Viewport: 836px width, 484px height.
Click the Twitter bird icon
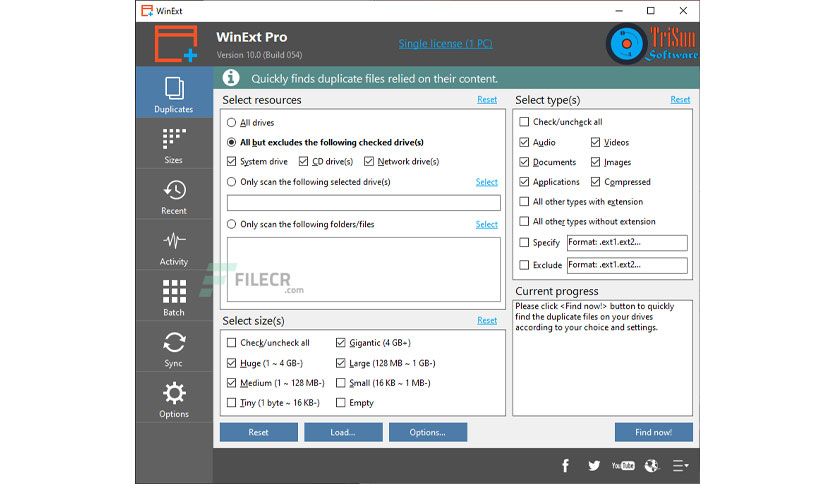pyautogui.click(x=594, y=465)
